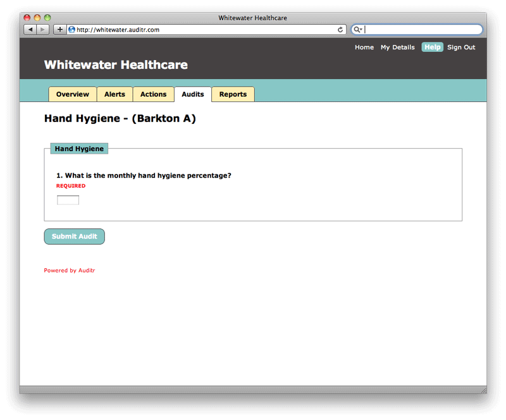The height and width of the screenshot is (420, 506).
Task: Go to the Home link in header
Action: pos(364,47)
